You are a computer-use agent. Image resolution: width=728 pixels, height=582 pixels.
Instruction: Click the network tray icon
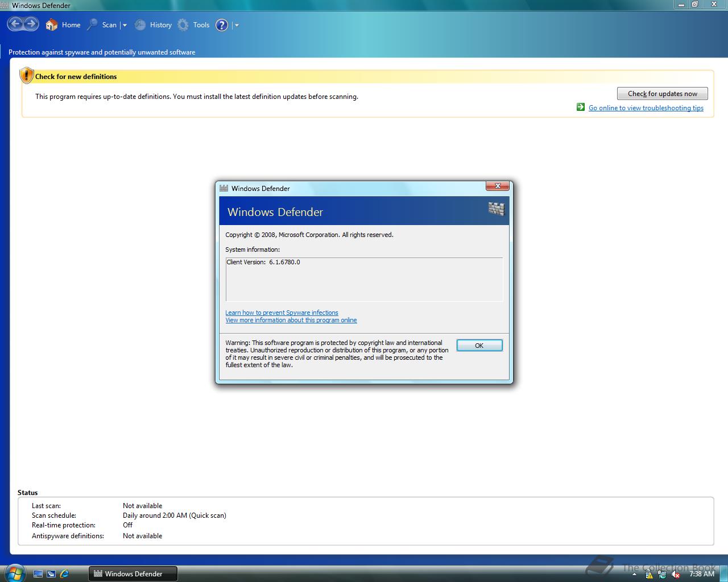coord(662,575)
